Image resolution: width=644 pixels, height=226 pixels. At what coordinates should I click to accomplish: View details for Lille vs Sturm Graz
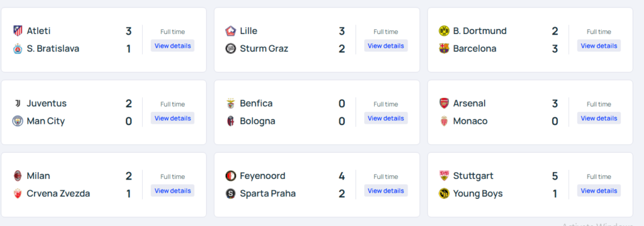[x=386, y=46]
